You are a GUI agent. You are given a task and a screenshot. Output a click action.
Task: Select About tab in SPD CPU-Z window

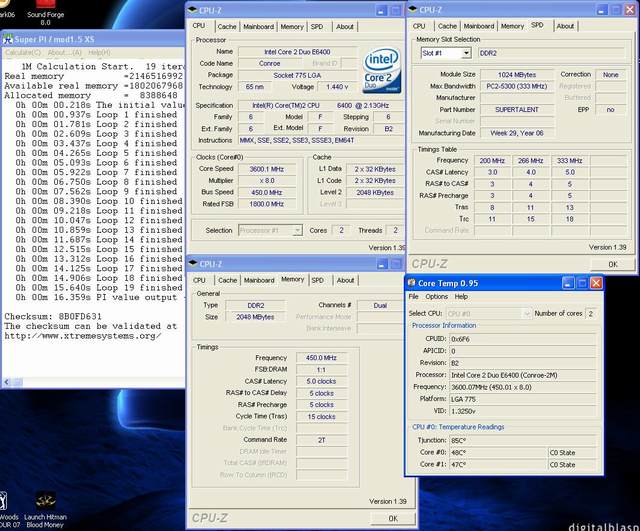565,26
